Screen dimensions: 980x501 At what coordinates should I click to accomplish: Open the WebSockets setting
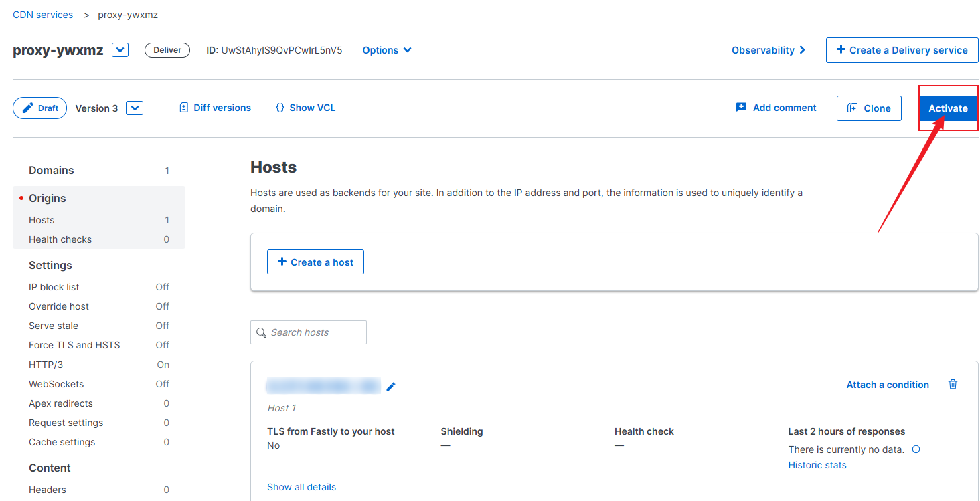[56, 384]
